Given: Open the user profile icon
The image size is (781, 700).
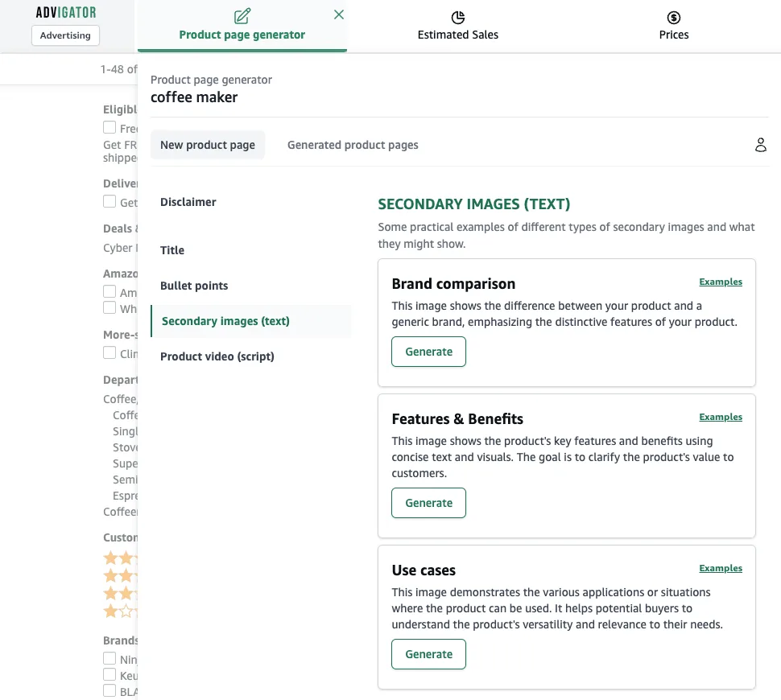Looking at the screenshot, I should (760, 145).
